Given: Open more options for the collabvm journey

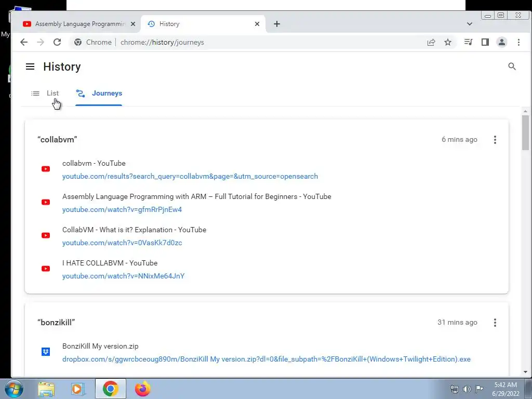Looking at the screenshot, I should 495,139.
